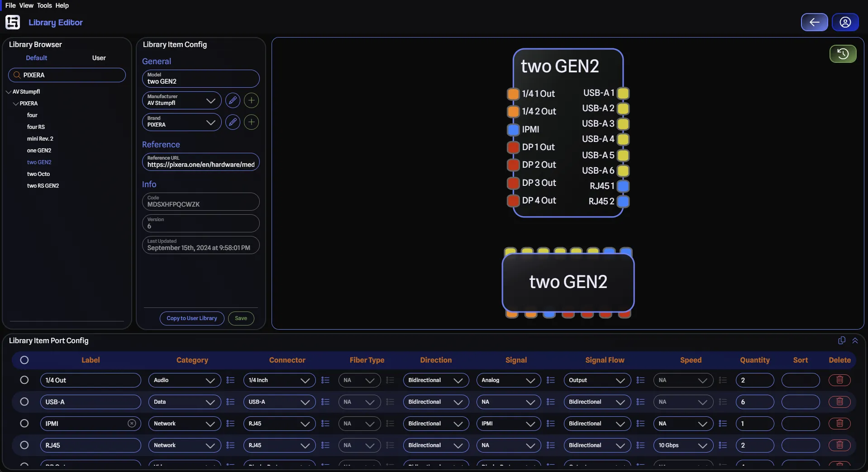The width and height of the screenshot is (868, 472).
Task: Open Category dropdown for 1/4 Out row
Action: pyautogui.click(x=185, y=380)
